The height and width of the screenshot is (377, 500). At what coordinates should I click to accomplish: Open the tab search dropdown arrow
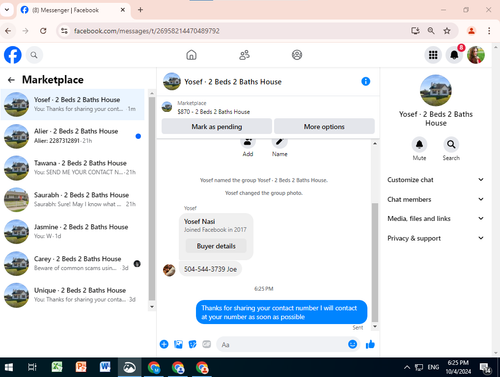pos(7,10)
